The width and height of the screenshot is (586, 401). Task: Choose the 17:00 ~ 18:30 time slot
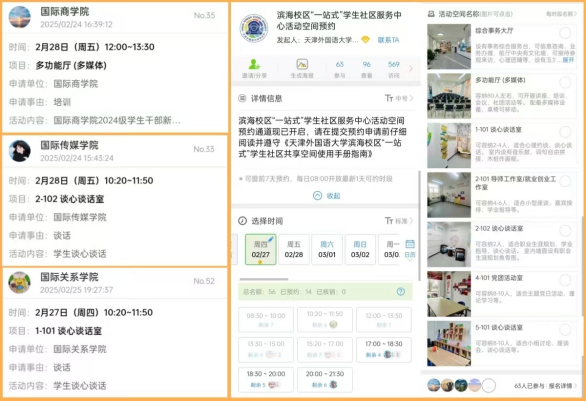384,349
